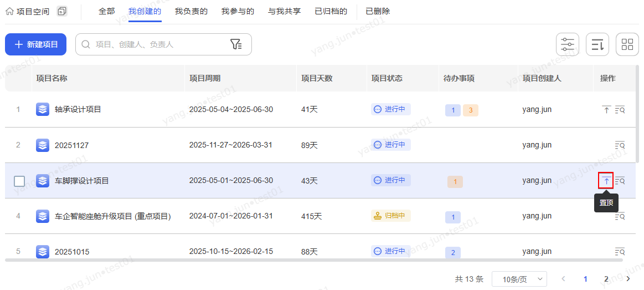Switch to 我负责的 tab
The width and height of the screenshot is (644, 290).
191,11
